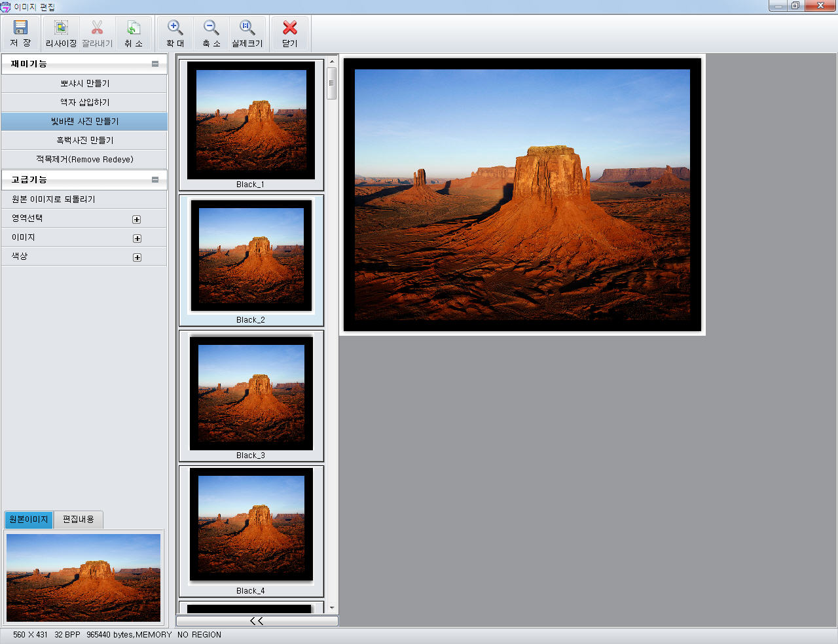Choose 액자 삽입하기 option
This screenshot has width=838, height=644.
tap(84, 102)
